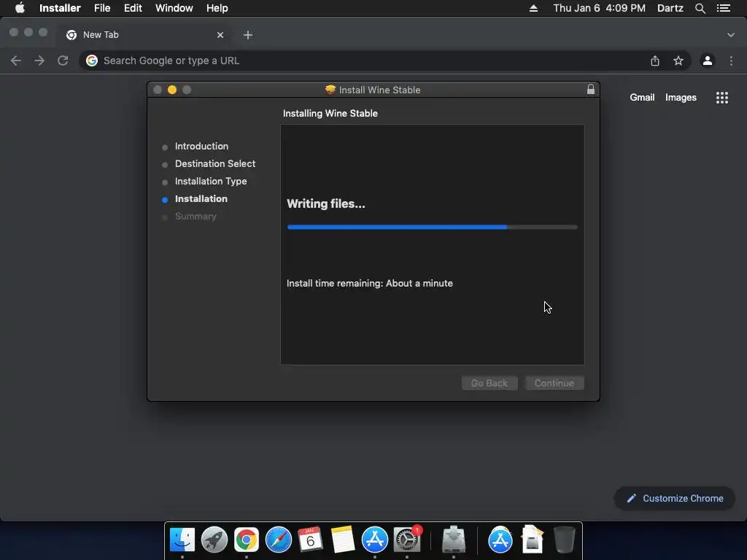This screenshot has width=747, height=560.
Task: Open Chrome's three-dot menu
Action: tap(731, 61)
